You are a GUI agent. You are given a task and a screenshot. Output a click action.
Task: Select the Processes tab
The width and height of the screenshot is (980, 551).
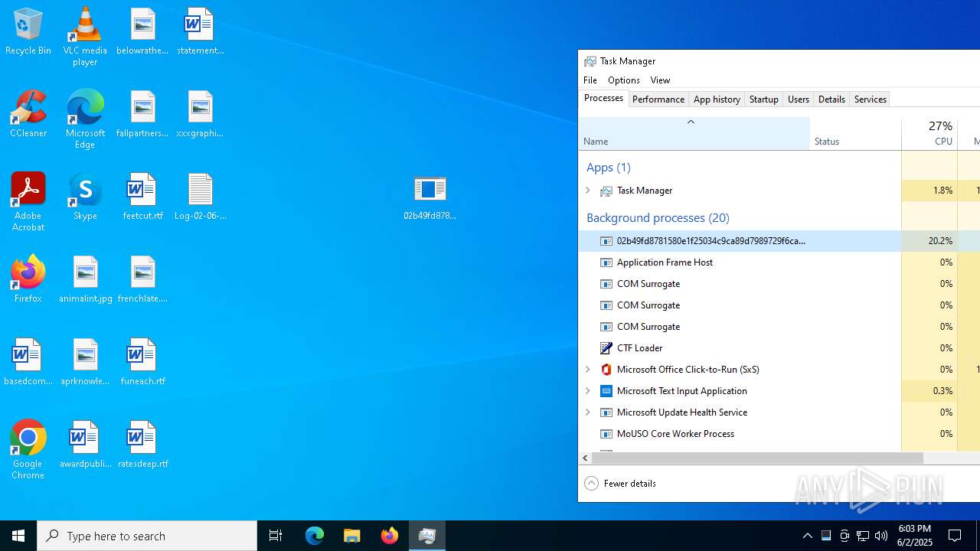pyautogui.click(x=603, y=99)
